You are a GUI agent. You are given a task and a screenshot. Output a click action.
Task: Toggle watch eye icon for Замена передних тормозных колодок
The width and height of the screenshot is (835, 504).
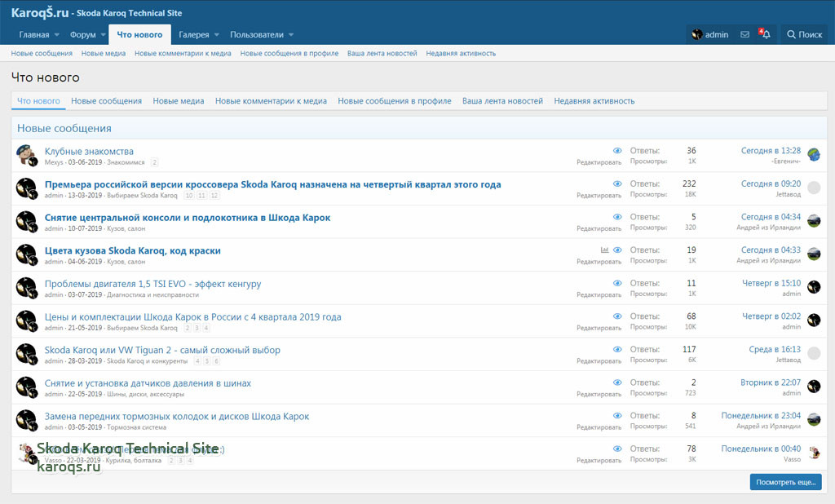617,416
